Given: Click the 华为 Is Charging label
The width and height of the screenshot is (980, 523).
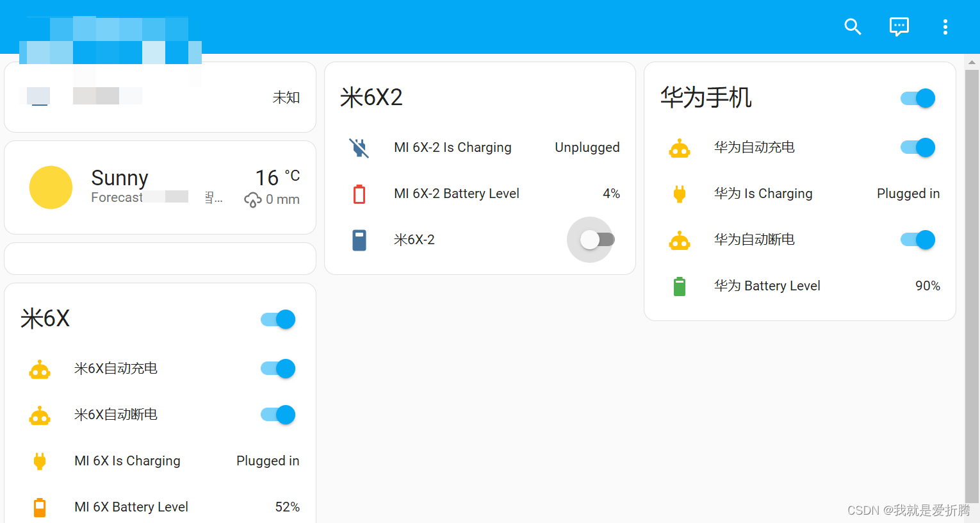Looking at the screenshot, I should tap(764, 194).
